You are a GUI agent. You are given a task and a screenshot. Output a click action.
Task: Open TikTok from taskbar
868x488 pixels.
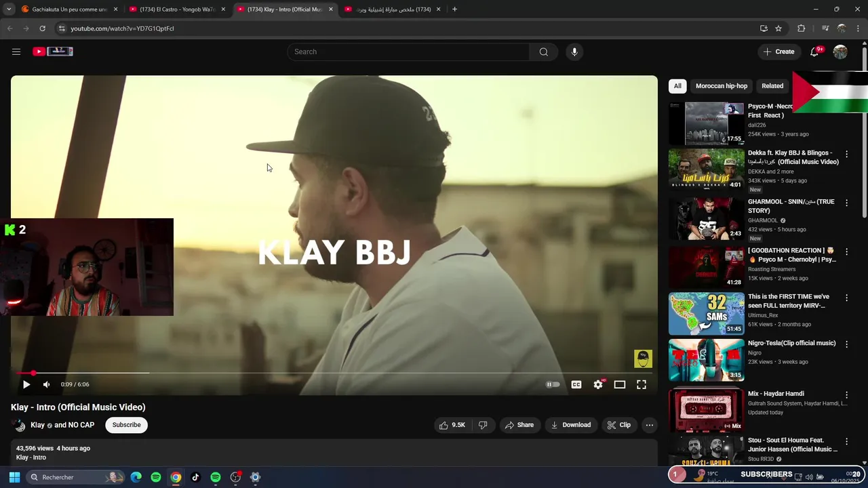pyautogui.click(x=195, y=477)
